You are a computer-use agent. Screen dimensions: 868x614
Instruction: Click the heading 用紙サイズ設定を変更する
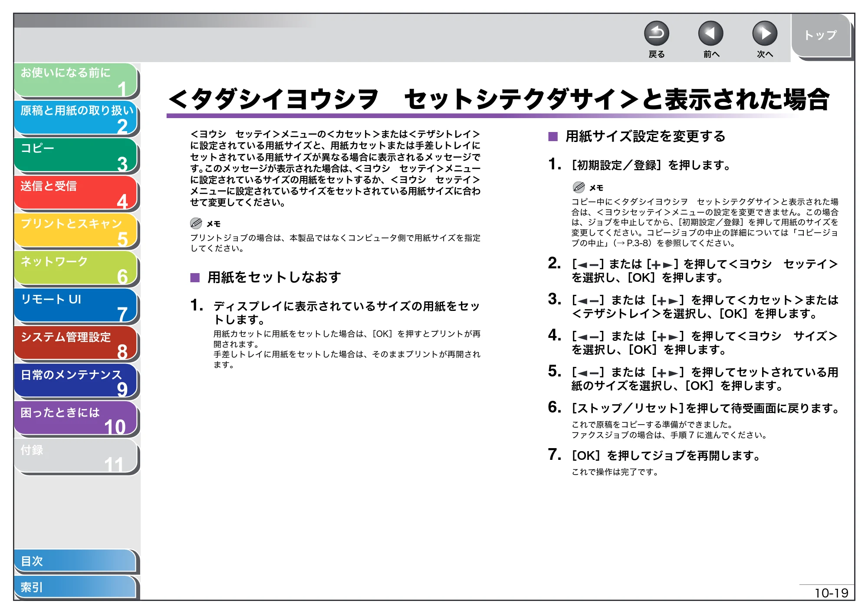click(x=645, y=136)
